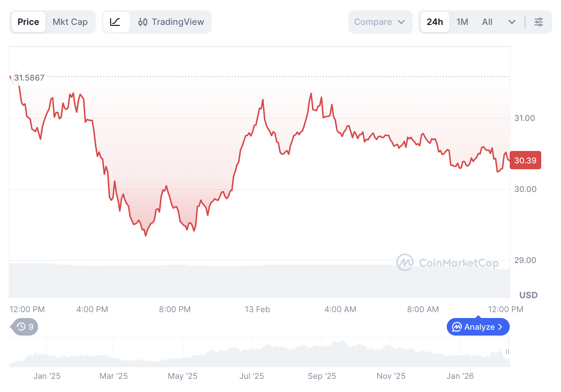The width and height of the screenshot is (561, 392).
Task: Click the red 30.39 current price tag
Action: point(525,160)
